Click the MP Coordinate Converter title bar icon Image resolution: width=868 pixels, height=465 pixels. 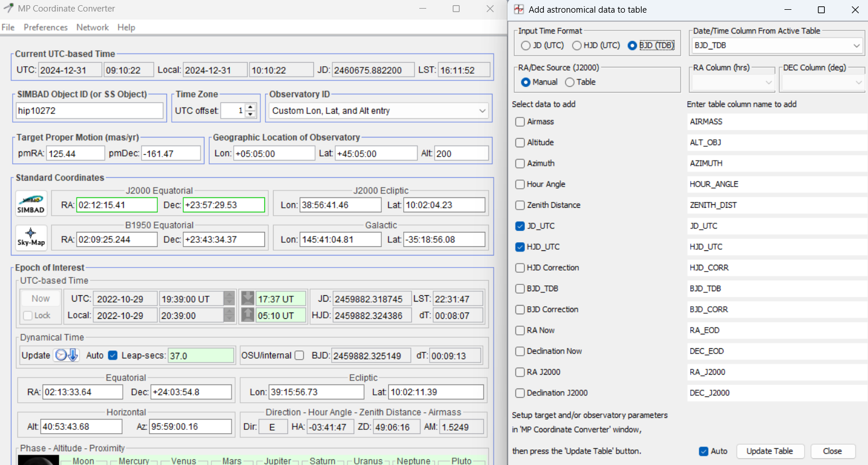[x=9, y=9]
